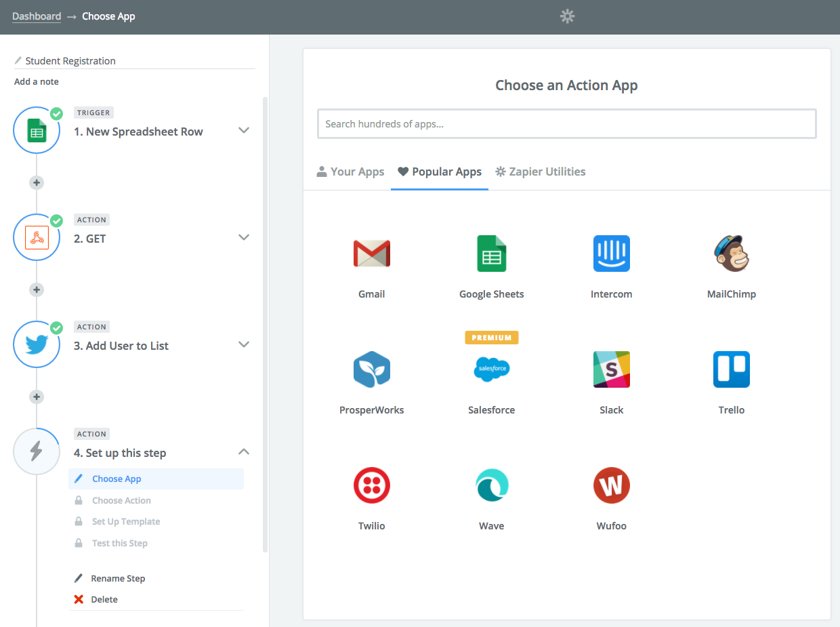Select the Intercom app icon
840x627 pixels.
[x=611, y=254]
